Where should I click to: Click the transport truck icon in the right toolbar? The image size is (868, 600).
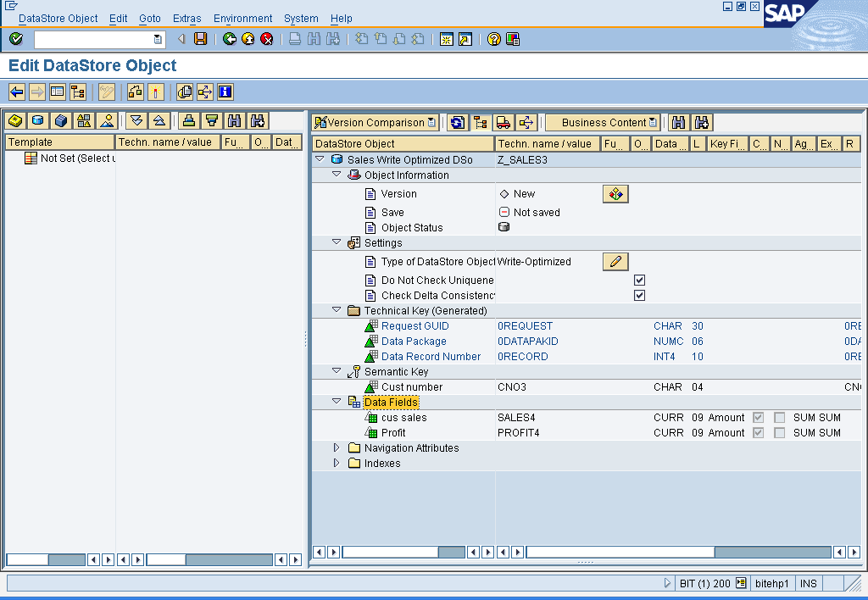[x=504, y=122]
